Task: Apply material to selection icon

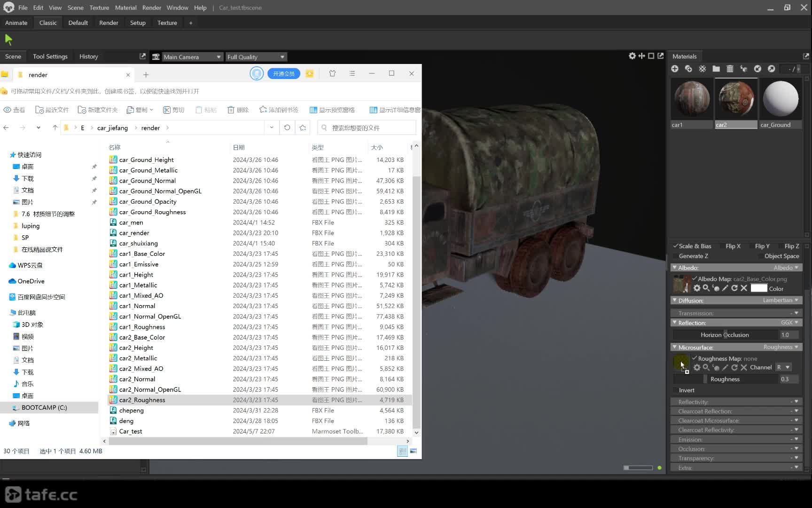Action: (x=743, y=69)
